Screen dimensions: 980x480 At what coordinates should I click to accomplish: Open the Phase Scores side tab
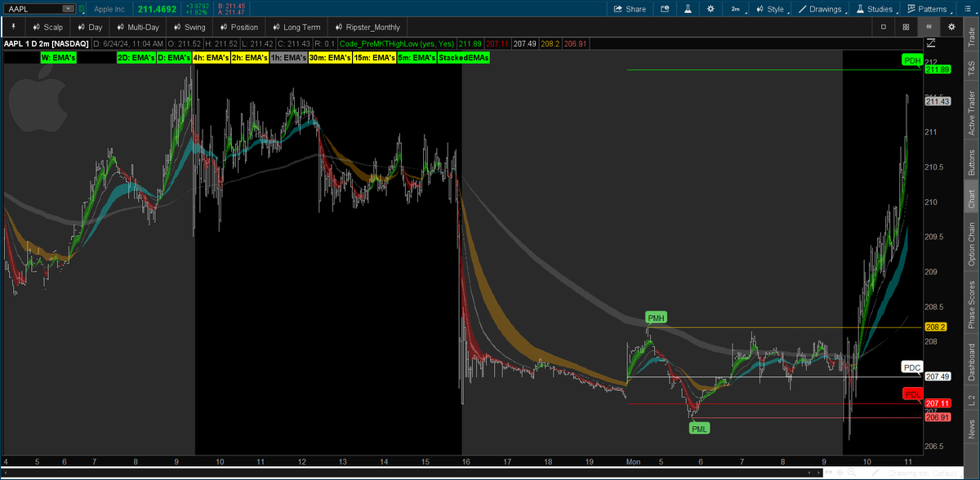(971, 304)
